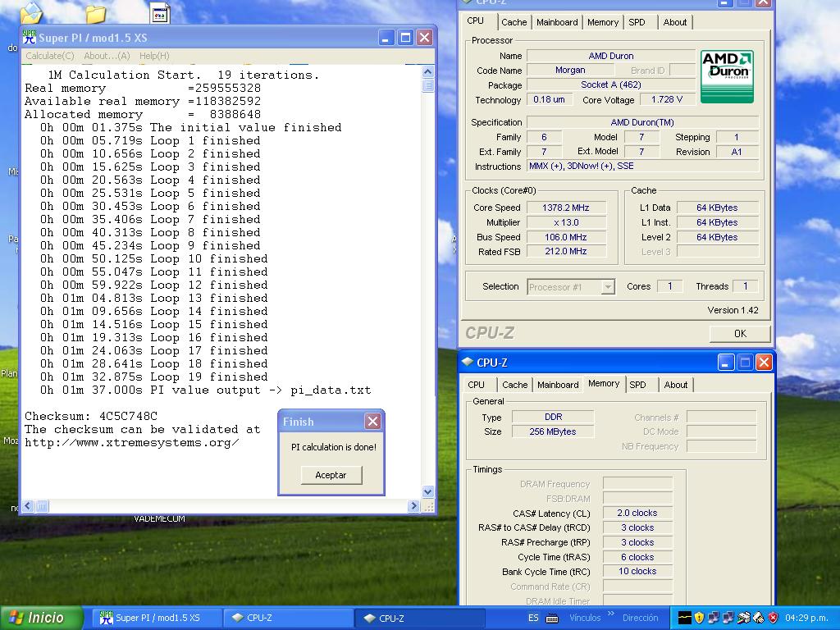The height and width of the screenshot is (630, 840).
Task: Click the Bank Cycle Time value 10 clocks
Action: (x=637, y=571)
